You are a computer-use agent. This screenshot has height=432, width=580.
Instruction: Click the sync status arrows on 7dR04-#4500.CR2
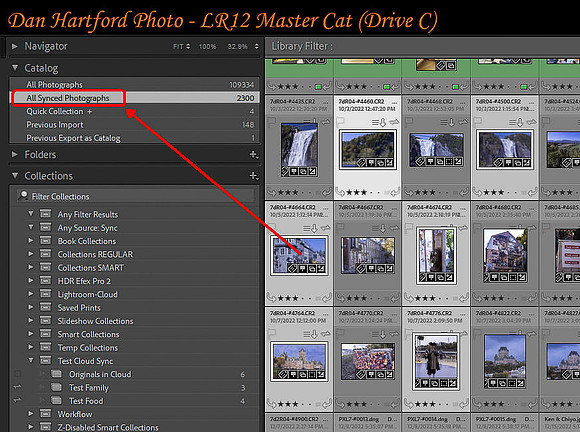pos(532,122)
